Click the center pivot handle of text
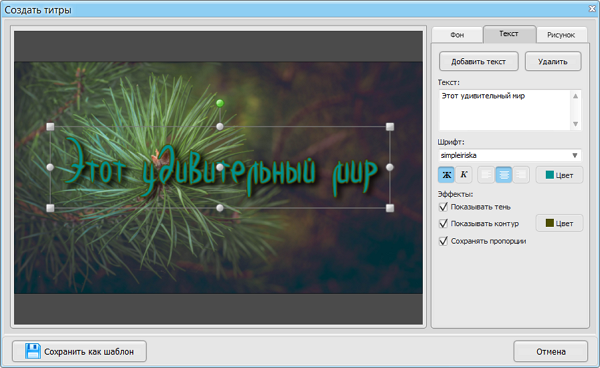The height and width of the screenshot is (368, 600). coord(220,167)
